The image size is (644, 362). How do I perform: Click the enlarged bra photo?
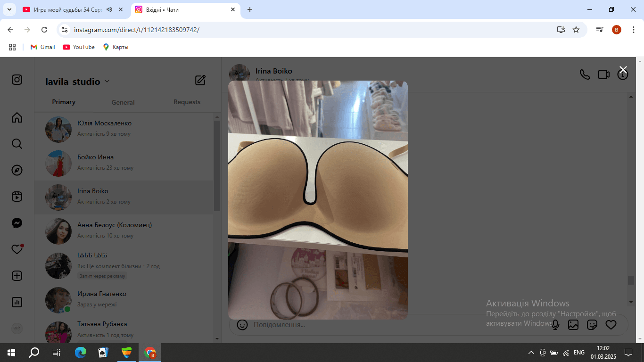[318, 200]
